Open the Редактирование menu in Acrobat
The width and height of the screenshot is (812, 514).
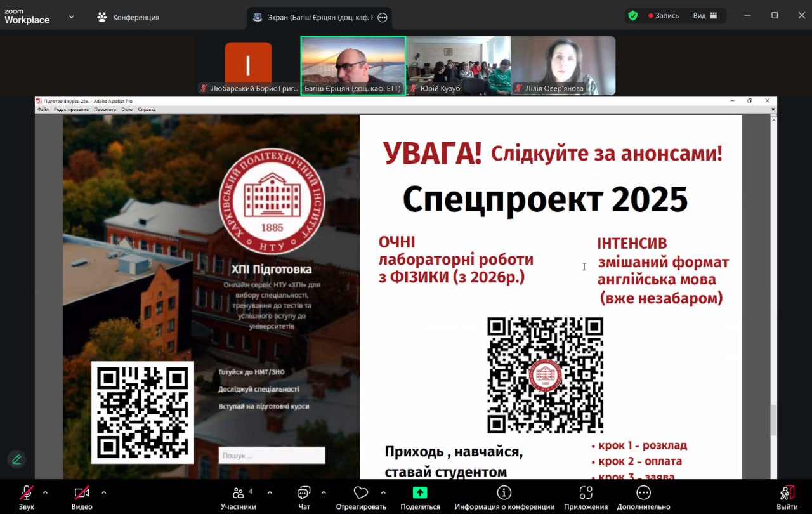point(71,109)
